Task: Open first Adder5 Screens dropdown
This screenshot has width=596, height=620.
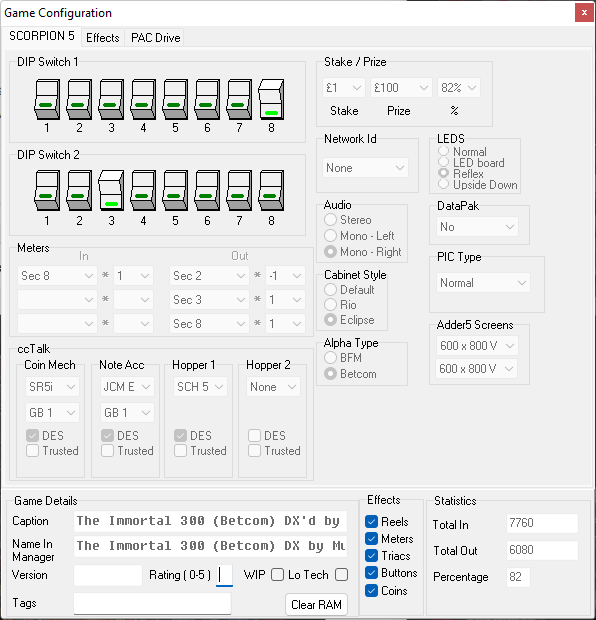Action: pyautogui.click(x=477, y=346)
